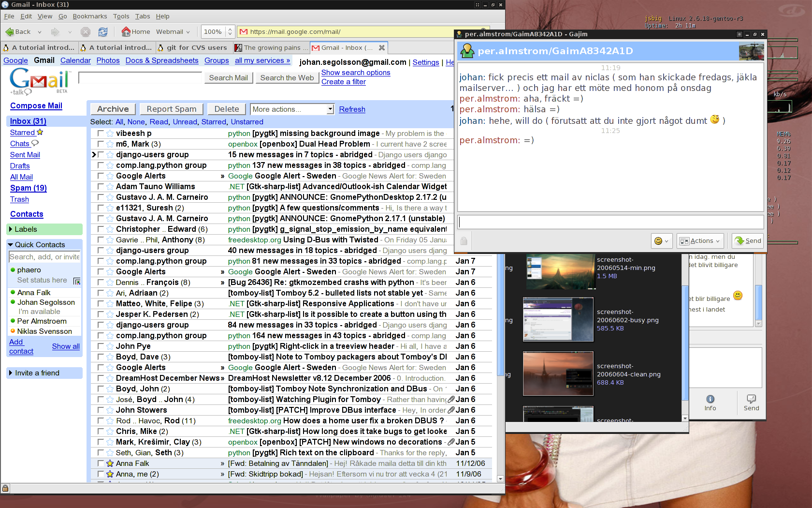This screenshot has width=812, height=508.
Task: Click the per.almstrom avatar picture in Gajim
Action: coord(751,51)
